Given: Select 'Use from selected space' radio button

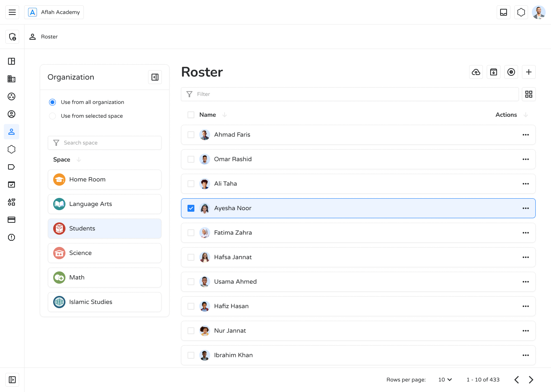Looking at the screenshot, I should pyautogui.click(x=52, y=116).
